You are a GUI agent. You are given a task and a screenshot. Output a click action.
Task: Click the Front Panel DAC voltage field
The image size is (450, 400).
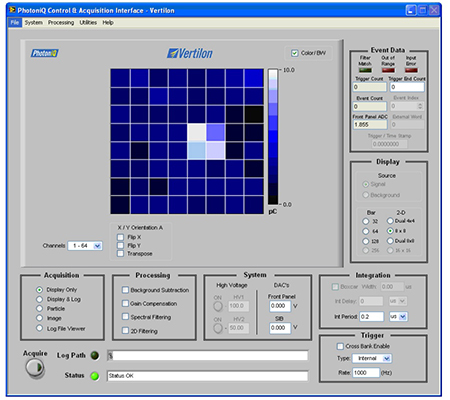280,306
